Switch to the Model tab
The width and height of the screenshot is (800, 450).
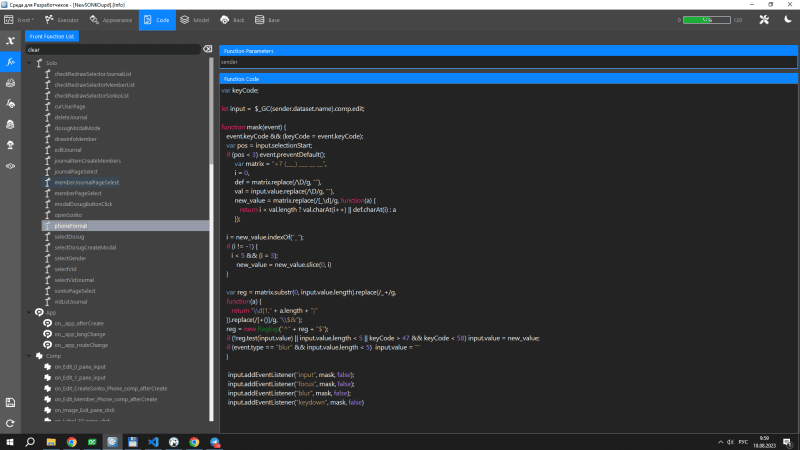coord(196,19)
